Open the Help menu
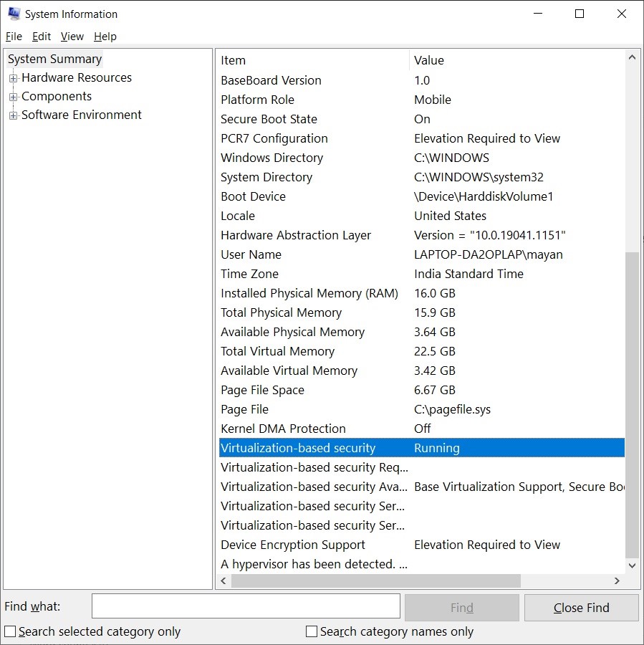644x645 pixels. pos(105,37)
